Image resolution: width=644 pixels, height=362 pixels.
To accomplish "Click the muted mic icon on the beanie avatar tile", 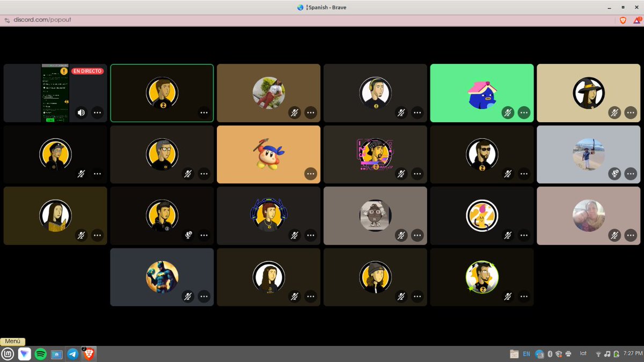I will (x=401, y=296).
